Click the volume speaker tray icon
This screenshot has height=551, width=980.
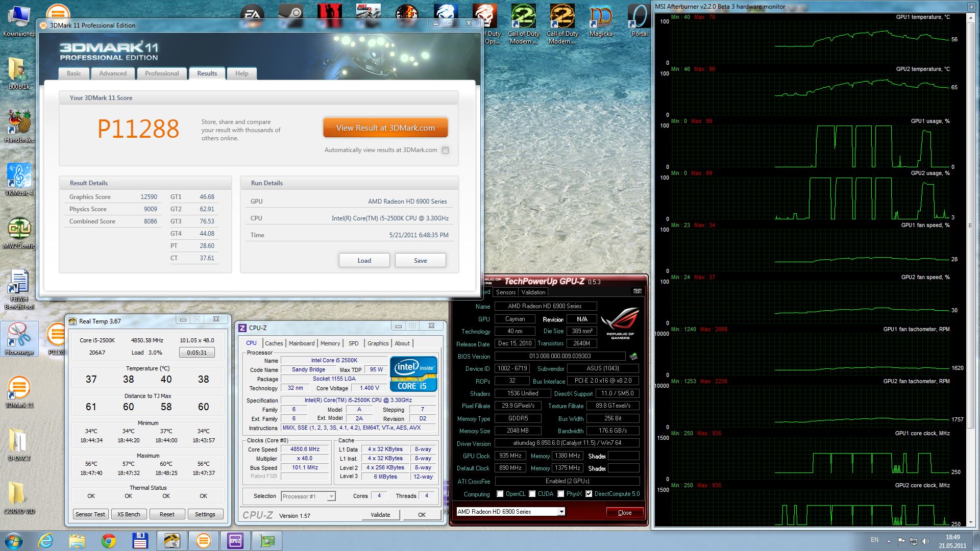(925, 541)
